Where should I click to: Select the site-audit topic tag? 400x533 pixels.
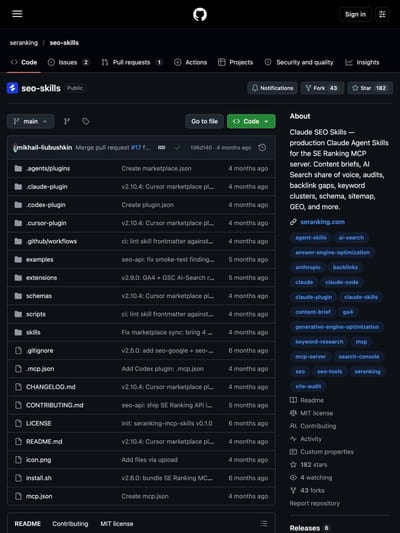coord(308,386)
